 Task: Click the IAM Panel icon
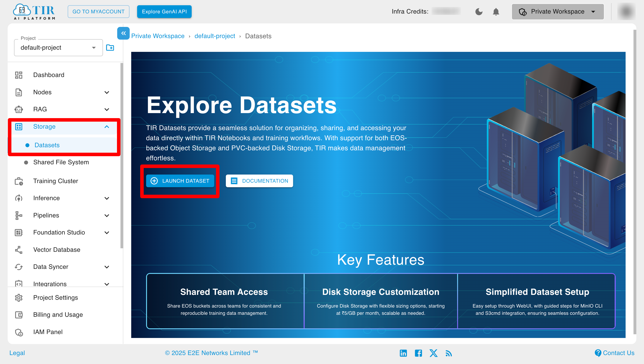pyautogui.click(x=19, y=331)
